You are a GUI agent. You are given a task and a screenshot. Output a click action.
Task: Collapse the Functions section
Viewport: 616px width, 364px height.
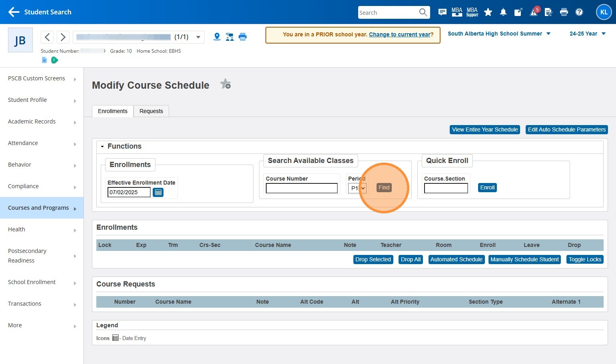(x=102, y=147)
